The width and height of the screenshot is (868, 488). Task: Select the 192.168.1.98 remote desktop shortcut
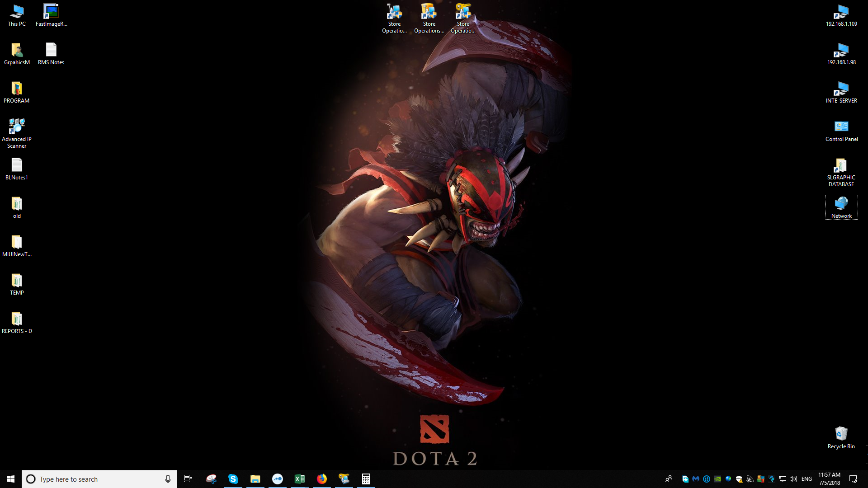[841, 54]
